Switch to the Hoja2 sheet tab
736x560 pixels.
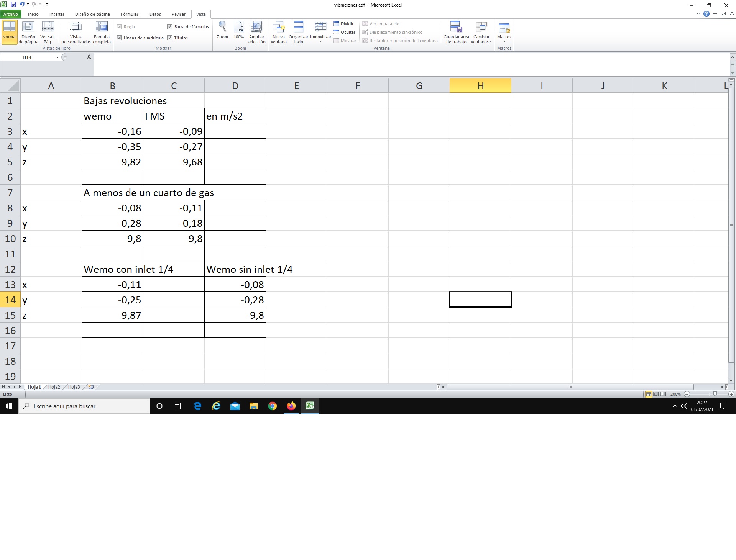(x=54, y=387)
